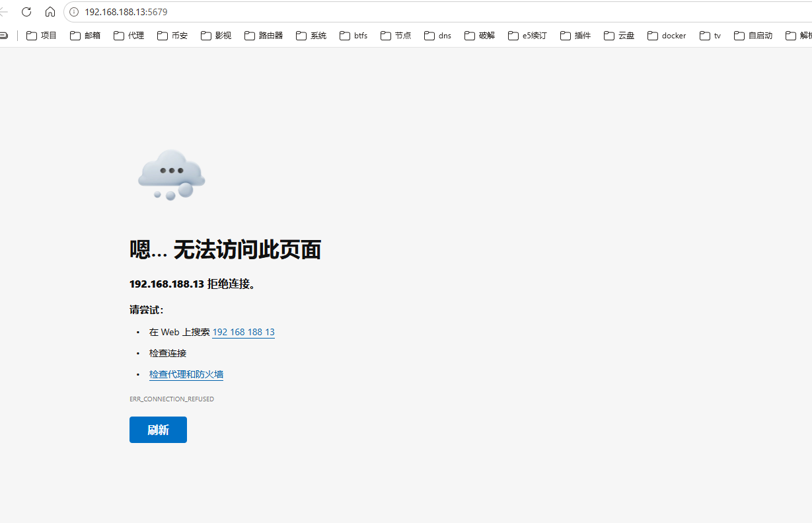Viewport: 812px width, 523px height.
Task: Expand the 云盘 bookmarks folder
Action: click(x=619, y=36)
